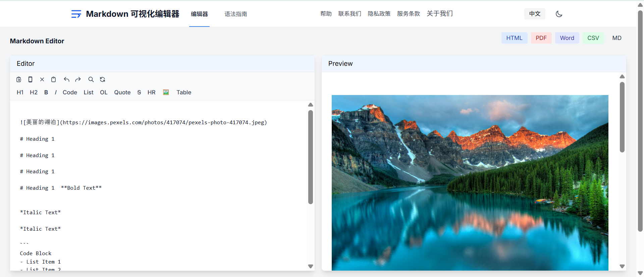The width and height of the screenshot is (644, 277).
Task: Insert a Table
Action: pyautogui.click(x=184, y=92)
